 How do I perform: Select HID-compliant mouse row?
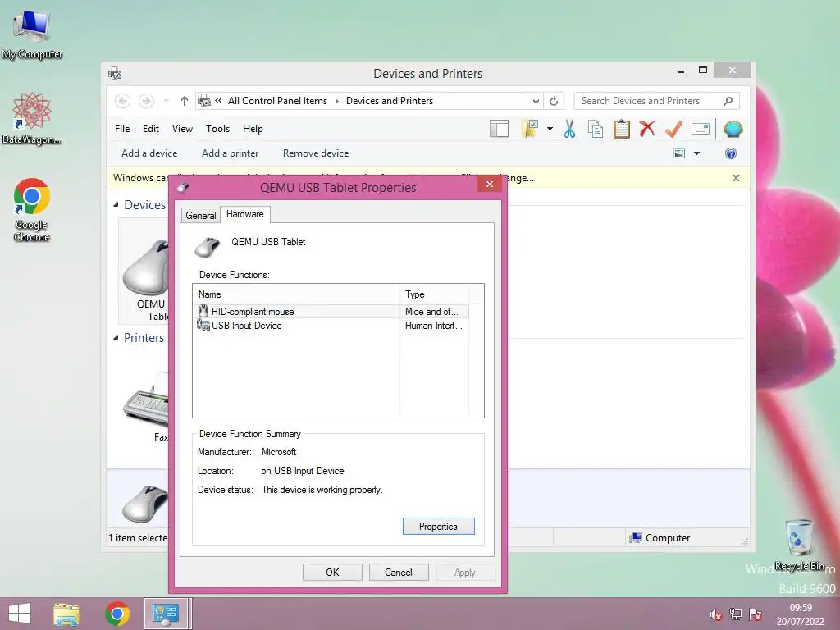pyautogui.click(x=331, y=311)
